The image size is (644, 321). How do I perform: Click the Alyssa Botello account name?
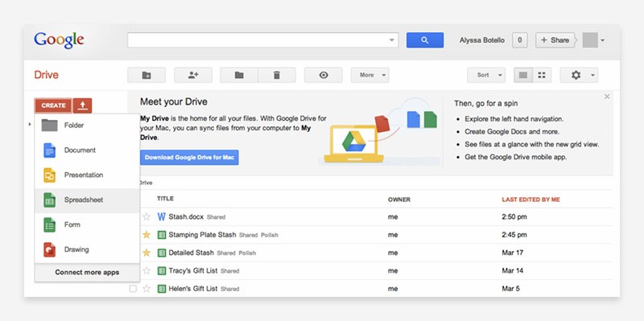[482, 40]
